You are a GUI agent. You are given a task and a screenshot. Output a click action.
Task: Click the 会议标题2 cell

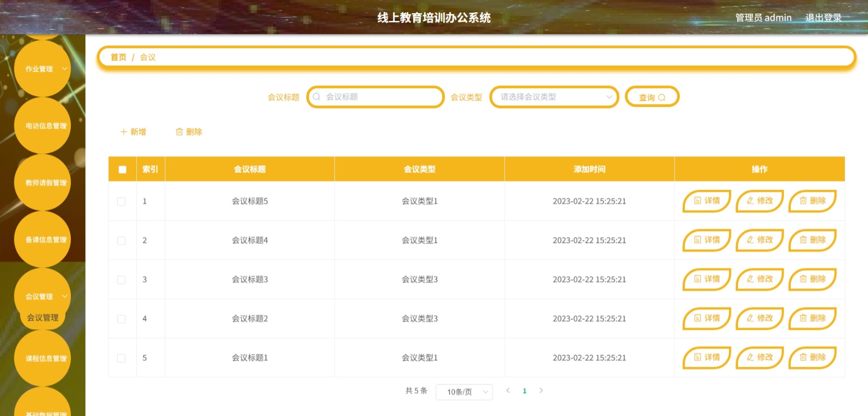[x=250, y=318]
